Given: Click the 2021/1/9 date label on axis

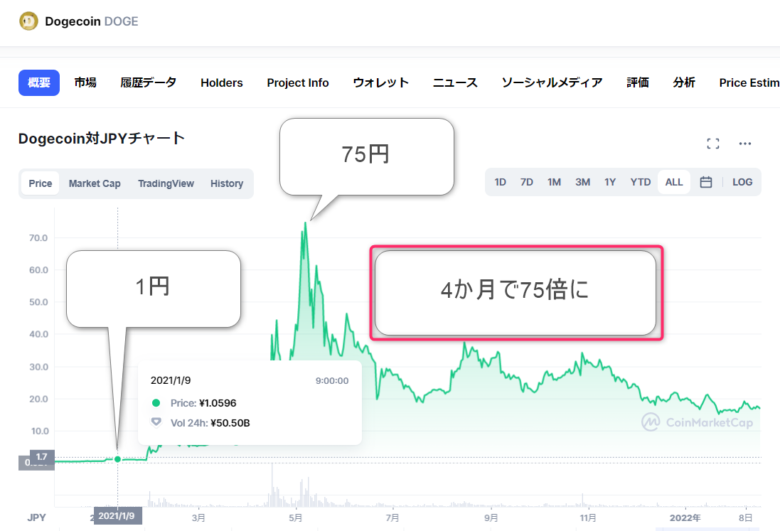Looking at the screenshot, I should [x=116, y=516].
